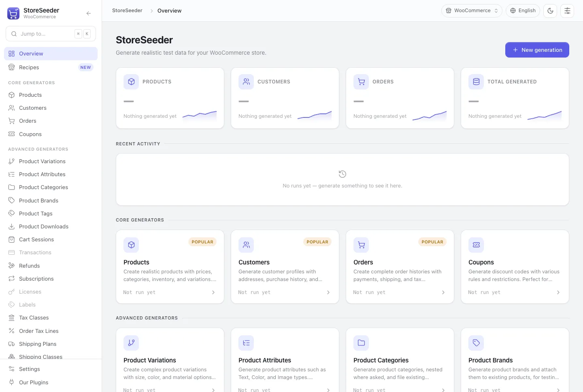Viewport: 583px width, 392px height.
Task: Click the Refunds sidebar icon
Action: click(12, 266)
